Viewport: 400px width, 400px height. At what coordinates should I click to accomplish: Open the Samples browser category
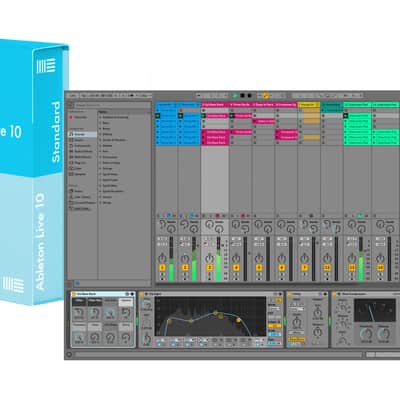click(79, 174)
